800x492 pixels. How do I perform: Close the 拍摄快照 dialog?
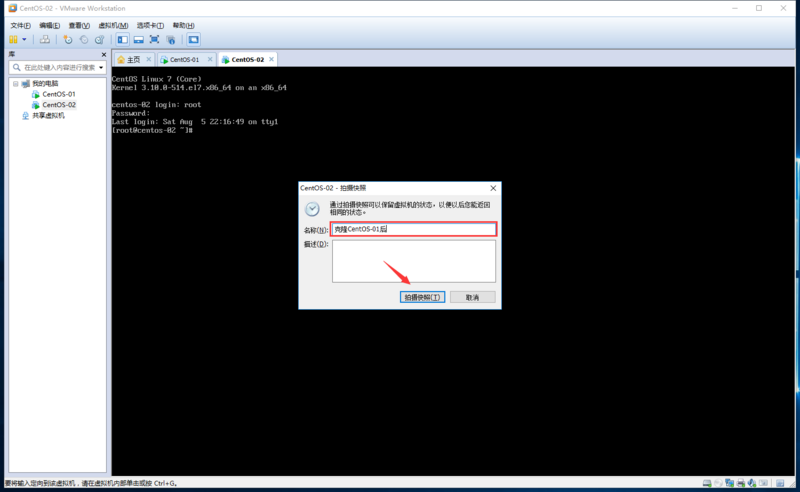click(493, 188)
